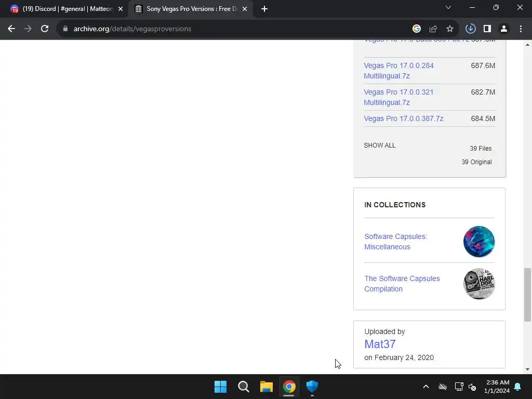Open the notification bell
This screenshot has width=532, height=399.
tap(518, 387)
